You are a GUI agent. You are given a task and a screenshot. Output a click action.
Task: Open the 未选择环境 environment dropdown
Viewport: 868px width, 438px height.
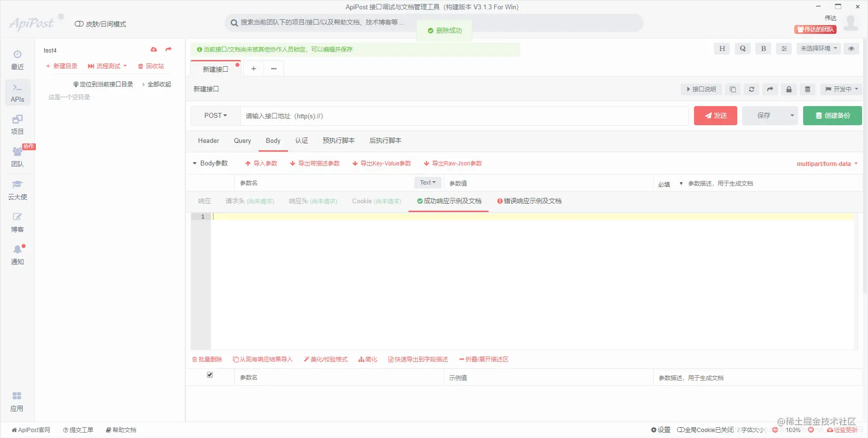[x=819, y=49]
